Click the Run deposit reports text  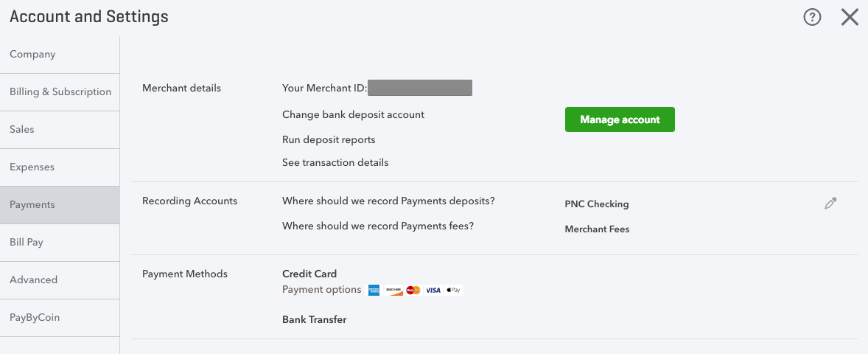point(329,139)
